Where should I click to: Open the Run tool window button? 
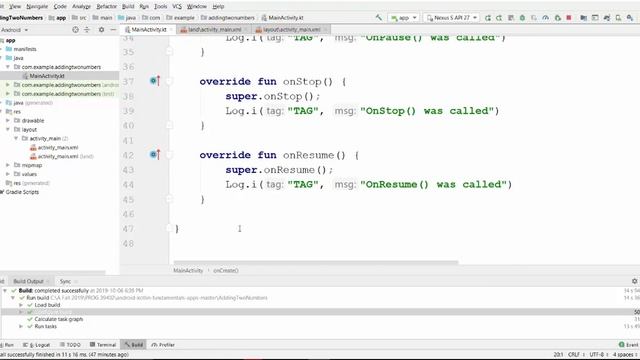(x=7, y=344)
